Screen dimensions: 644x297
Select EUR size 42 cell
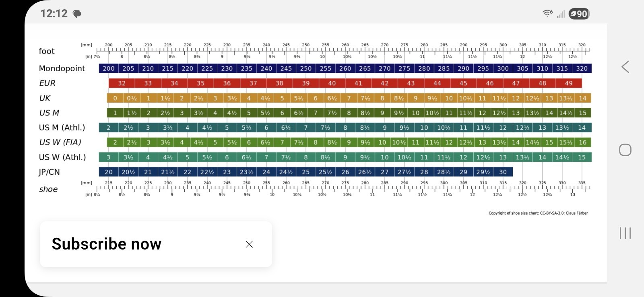point(384,83)
